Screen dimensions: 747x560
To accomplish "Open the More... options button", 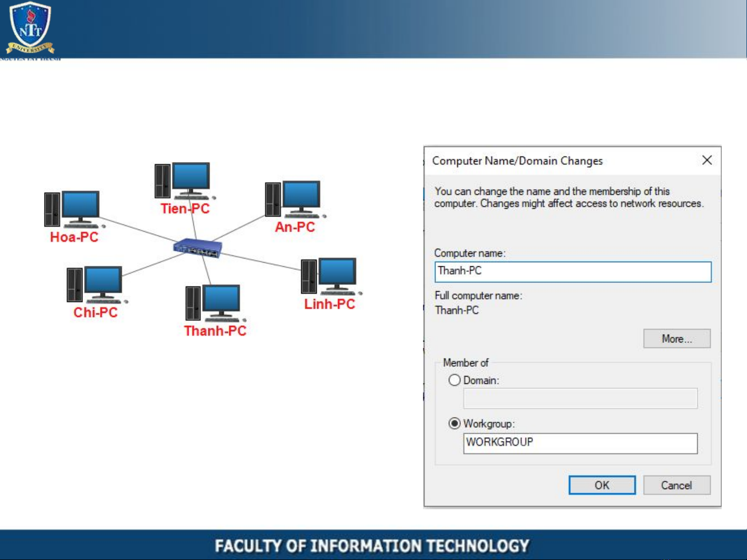I will click(676, 339).
